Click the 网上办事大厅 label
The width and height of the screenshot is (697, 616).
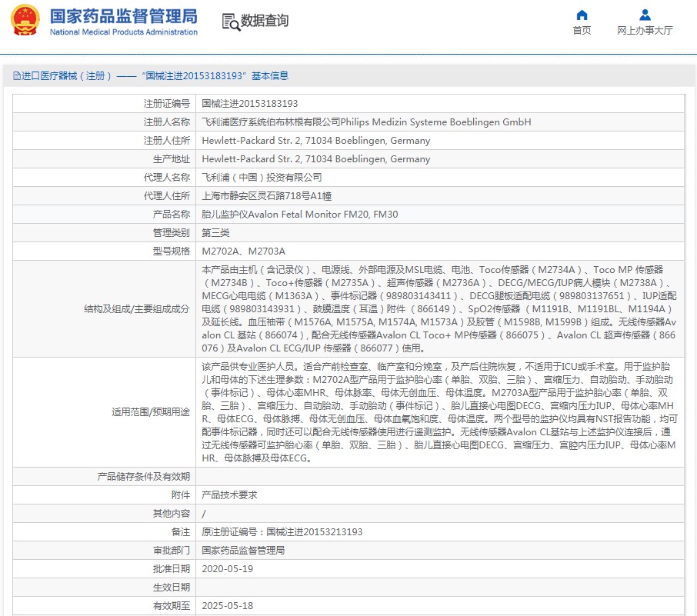[x=645, y=30]
